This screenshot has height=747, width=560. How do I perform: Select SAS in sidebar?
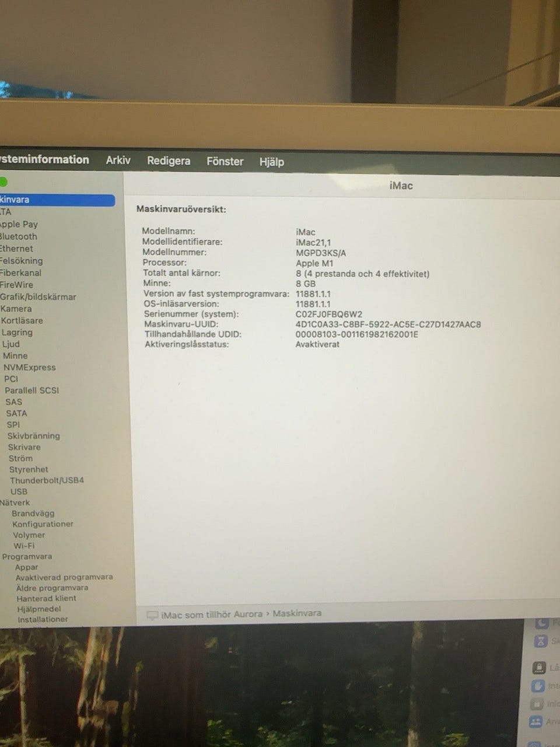13,402
